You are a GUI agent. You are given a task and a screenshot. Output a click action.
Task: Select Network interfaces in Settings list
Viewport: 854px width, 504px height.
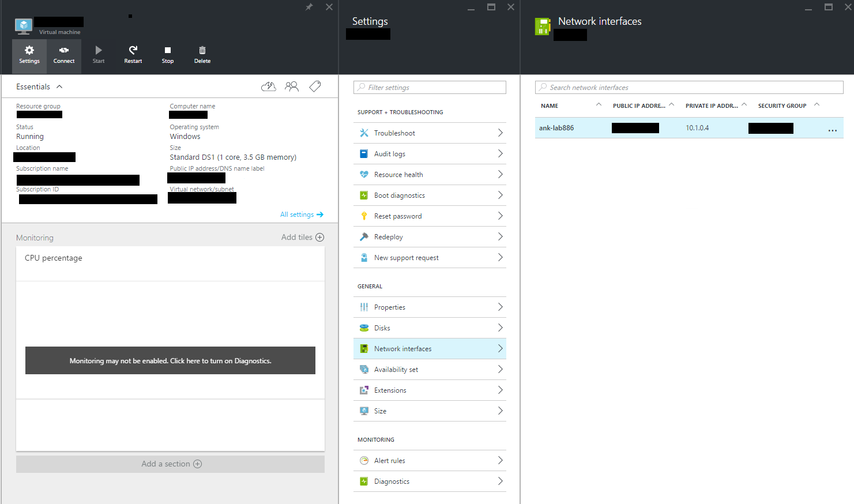[430, 349]
